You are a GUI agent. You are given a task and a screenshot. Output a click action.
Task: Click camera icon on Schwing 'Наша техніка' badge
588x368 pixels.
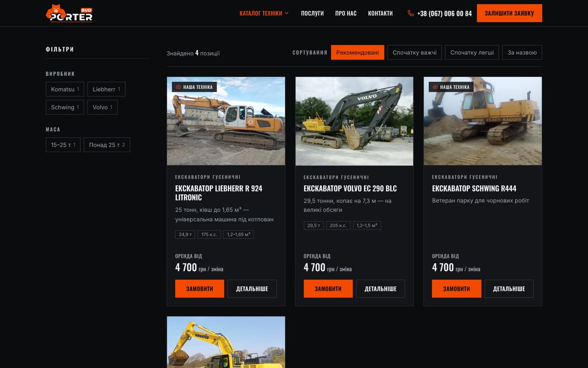pos(435,87)
